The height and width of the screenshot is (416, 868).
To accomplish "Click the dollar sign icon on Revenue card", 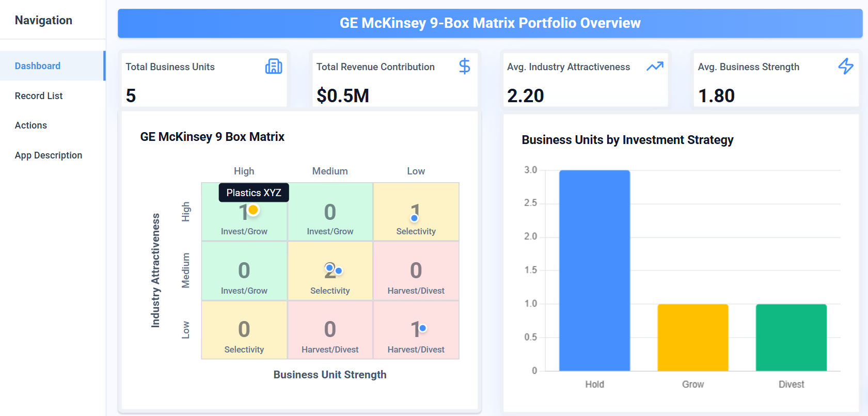I will 465,66.
